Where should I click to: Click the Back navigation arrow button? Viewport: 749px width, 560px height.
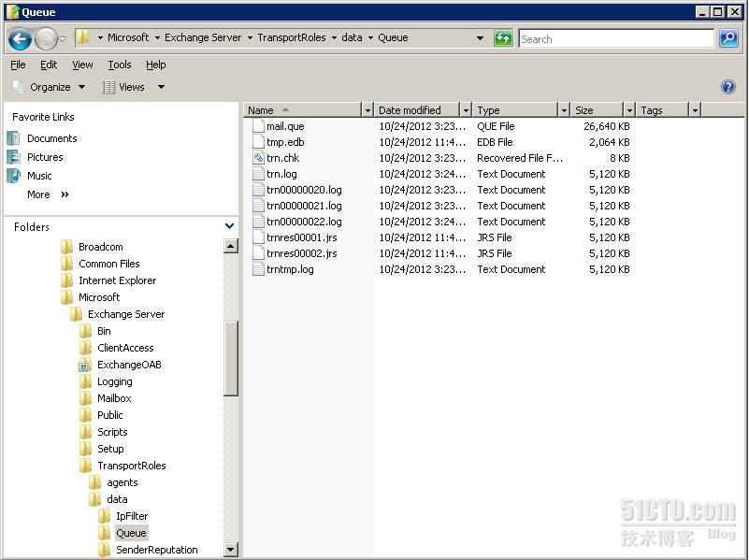coord(20,38)
